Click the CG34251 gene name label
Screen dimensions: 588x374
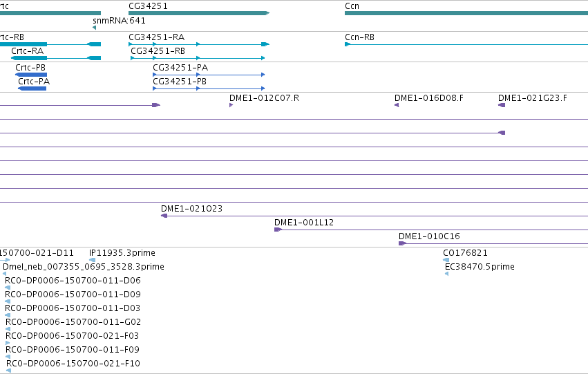click(x=148, y=6)
